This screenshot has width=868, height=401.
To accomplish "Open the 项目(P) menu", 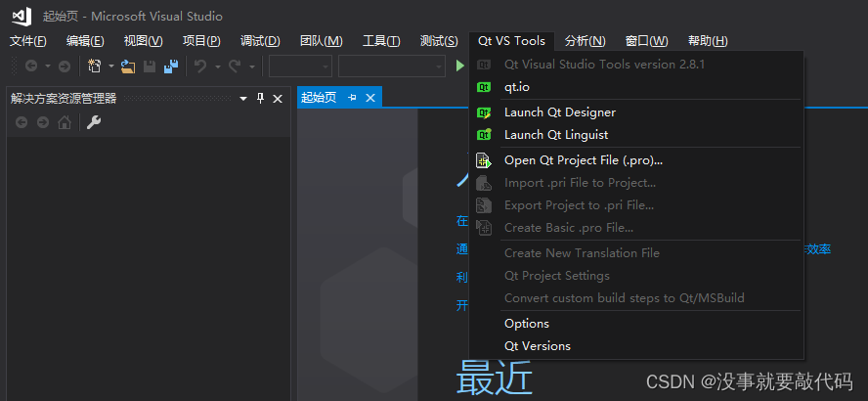I will tap(201, 41).
